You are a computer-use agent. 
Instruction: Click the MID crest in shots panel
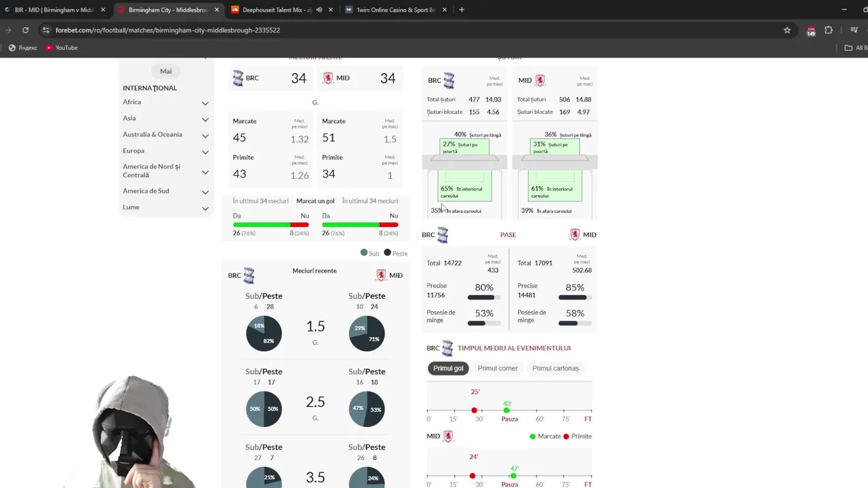(x=540, y=80)
